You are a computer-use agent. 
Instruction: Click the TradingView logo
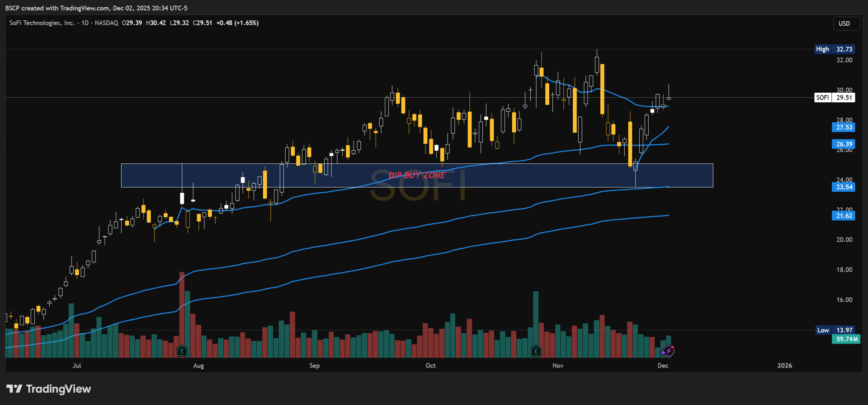(x=49, y=389)
